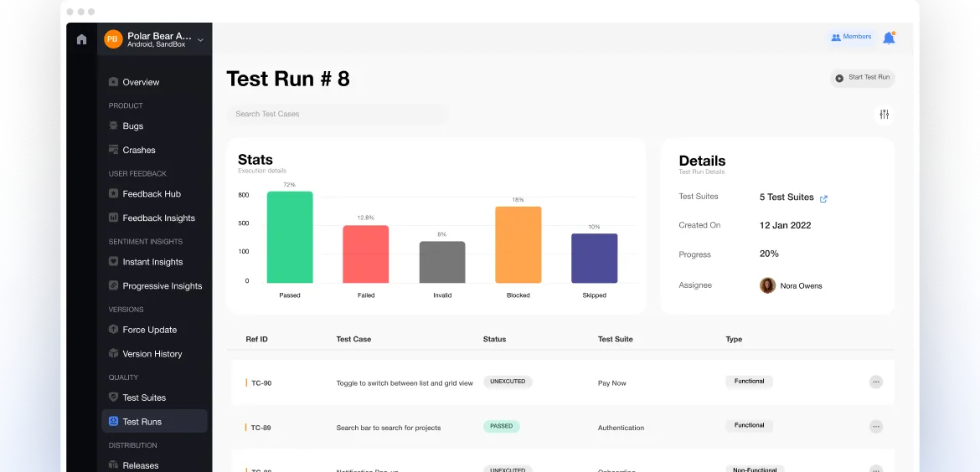Viewport: 980px width, 472px height.
Task: Click the Start Test Run button
Action: (862, 78)
